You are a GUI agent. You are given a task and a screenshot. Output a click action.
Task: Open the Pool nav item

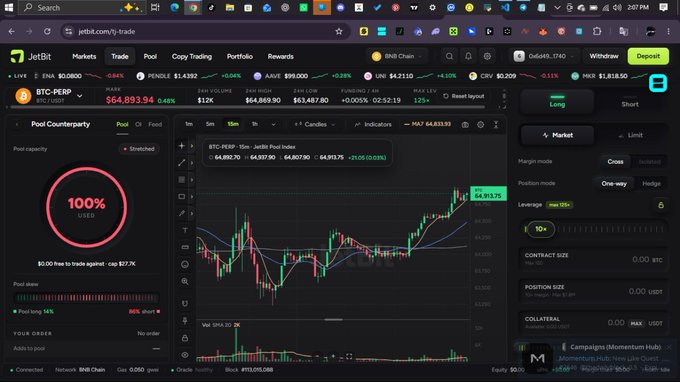[x=150, y=56]
